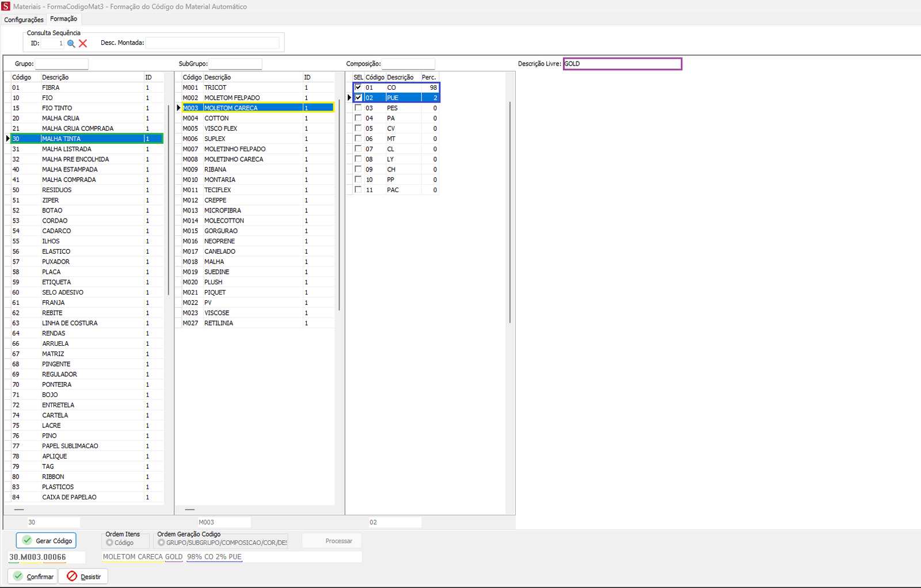Check the 11 PAC composition checkbox
The width and height of the screenshot is (921, 588).
click(x=359, y=190)
